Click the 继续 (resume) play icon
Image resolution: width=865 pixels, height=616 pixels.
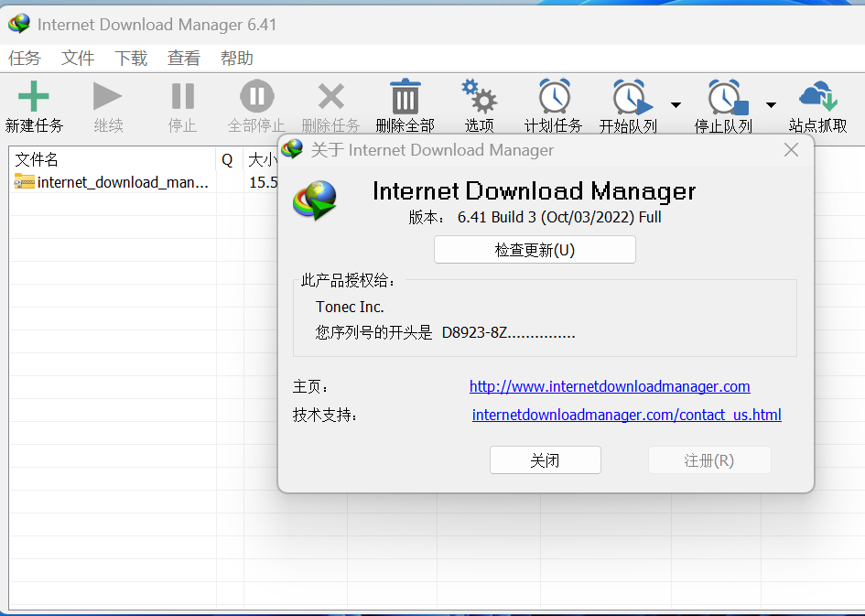click(108, 96)
